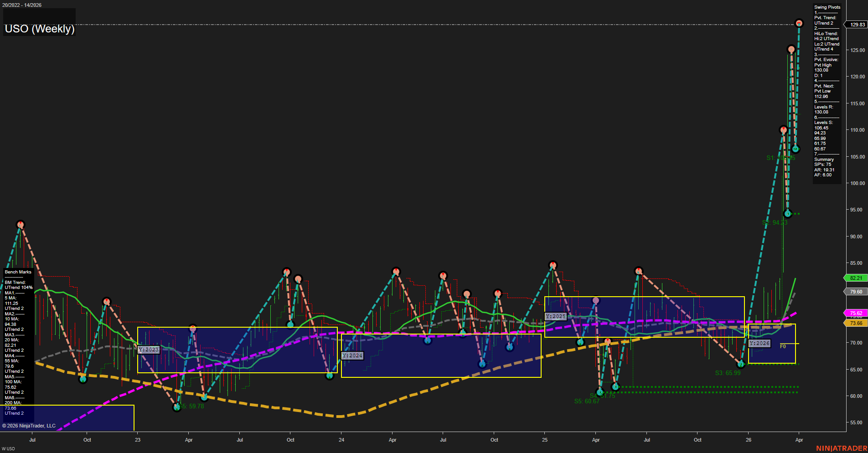This screenshot has width=868, height=453.
Task: Expand the Swing Pivots panel
Action: [x=827, y=7]
